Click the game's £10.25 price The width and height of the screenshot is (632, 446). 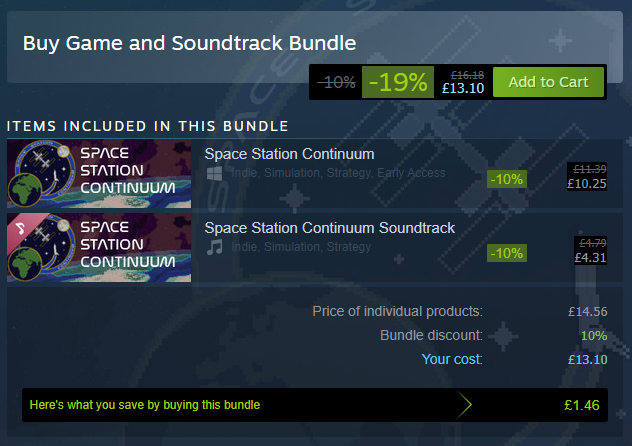click(x=586, y=183)
